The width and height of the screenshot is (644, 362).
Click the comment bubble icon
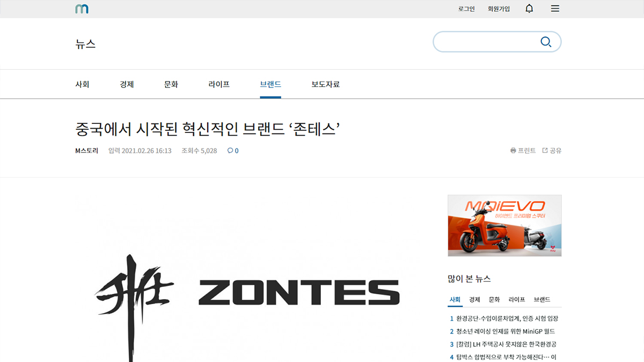click(x=230, y=151)
